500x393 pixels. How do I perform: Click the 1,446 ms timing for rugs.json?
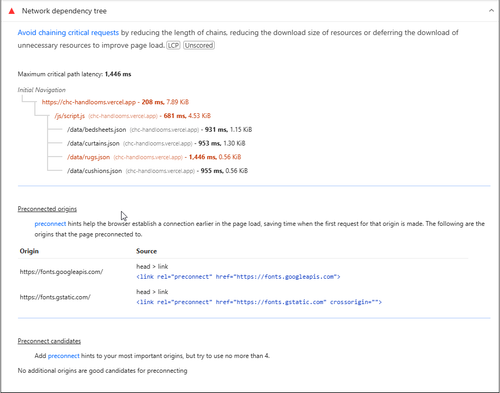(203, 157)
